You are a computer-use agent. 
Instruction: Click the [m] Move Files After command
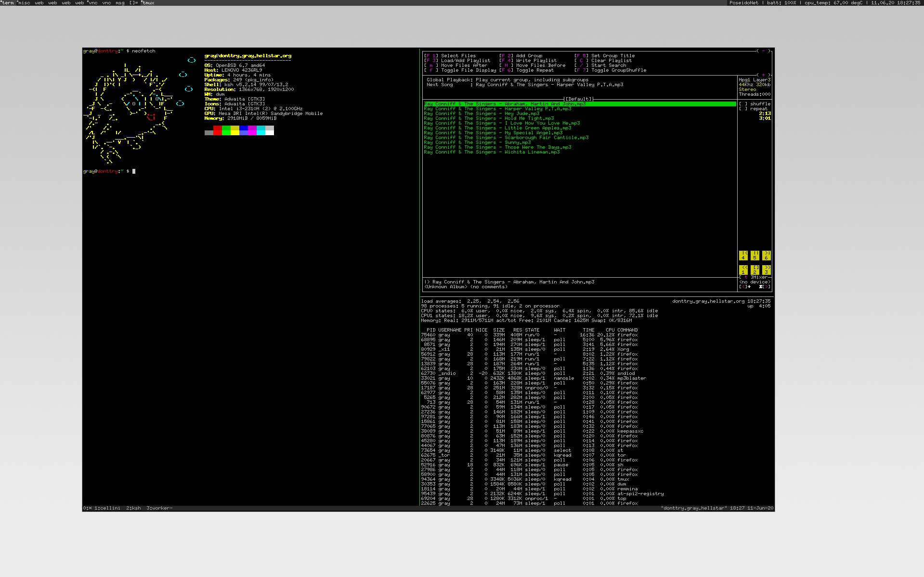pos(455,65)
